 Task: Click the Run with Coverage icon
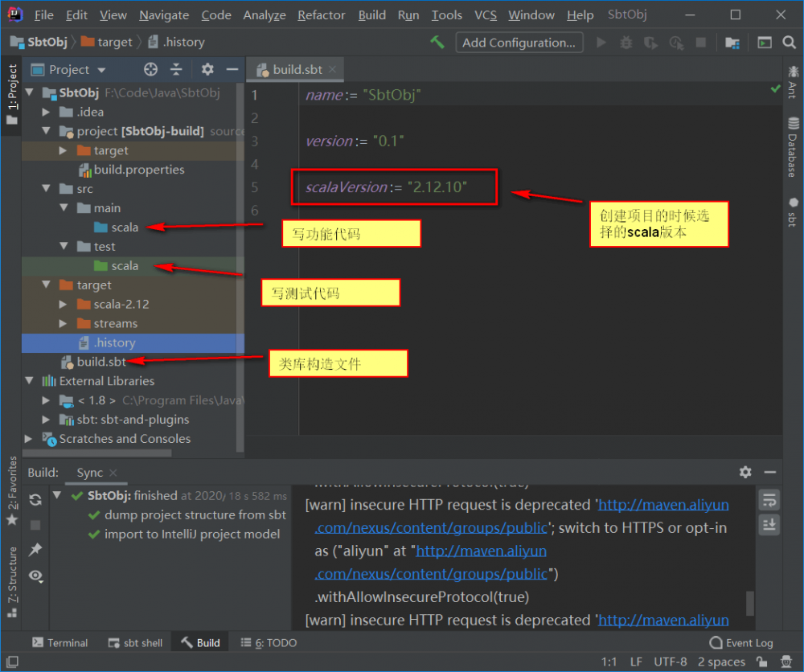click(650, 43)
